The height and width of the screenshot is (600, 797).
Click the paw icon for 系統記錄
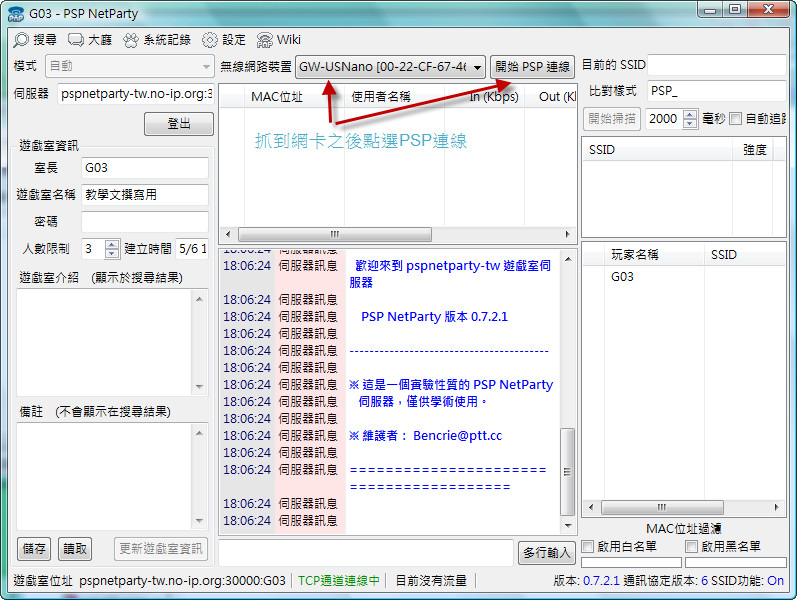131,40
